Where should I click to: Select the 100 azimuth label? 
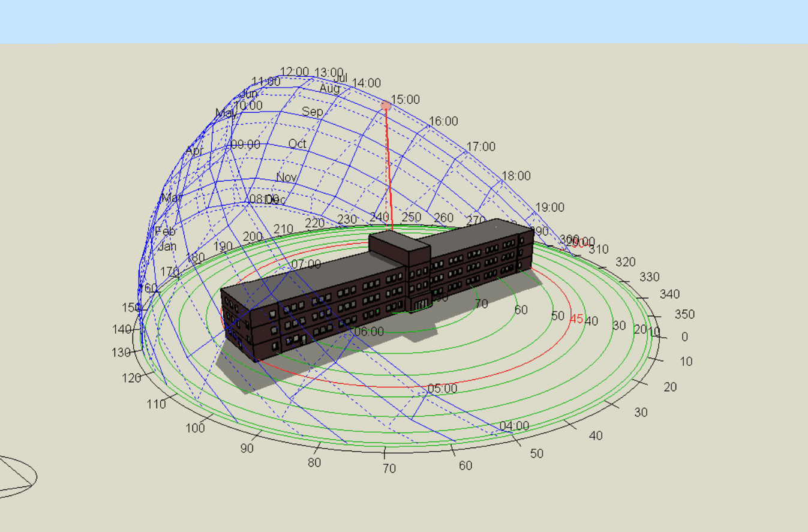[195, 428]
